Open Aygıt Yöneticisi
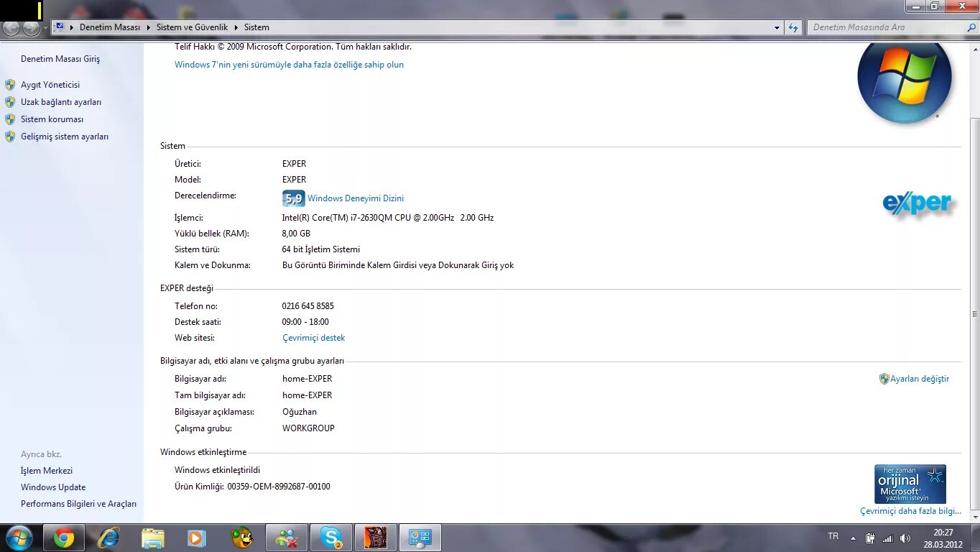This screenshot has width=980, height=552. 50,85
